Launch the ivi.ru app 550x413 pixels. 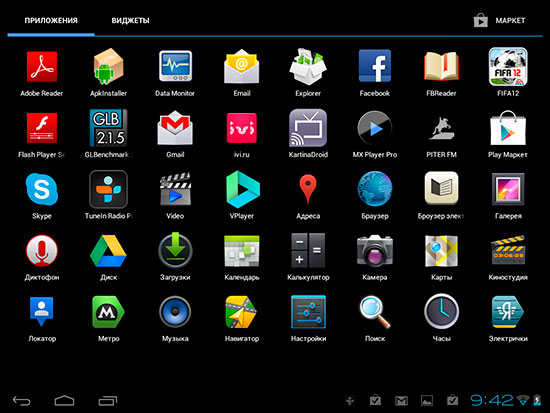(x=242, y=128)
